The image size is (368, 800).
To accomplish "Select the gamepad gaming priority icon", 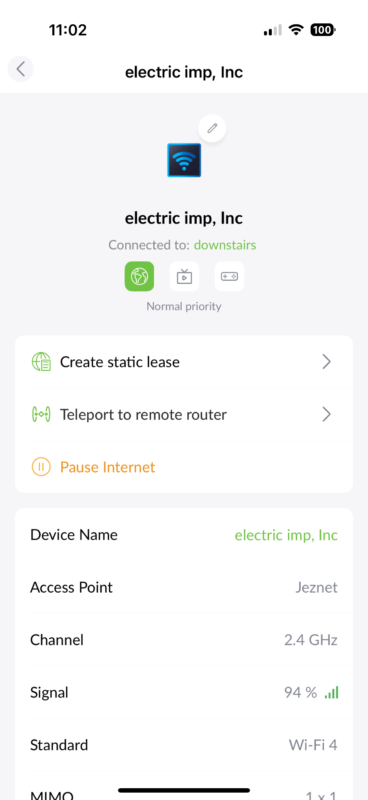I will click(229, 277).
